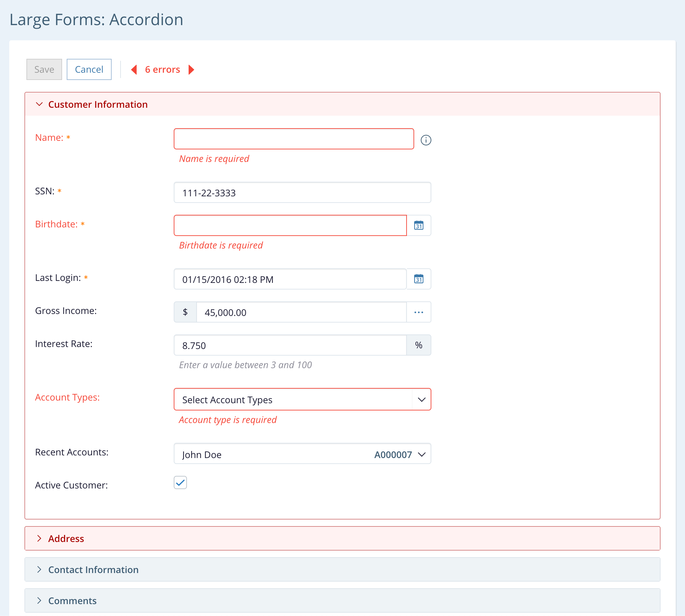Click the percent sign addon
The image size is (685, 616).
418,345
